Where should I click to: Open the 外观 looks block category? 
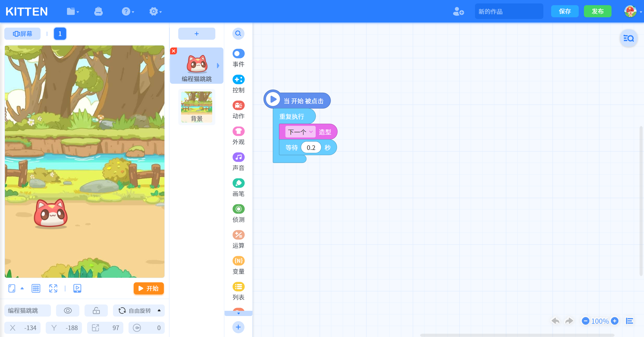(x=238, y=136)
